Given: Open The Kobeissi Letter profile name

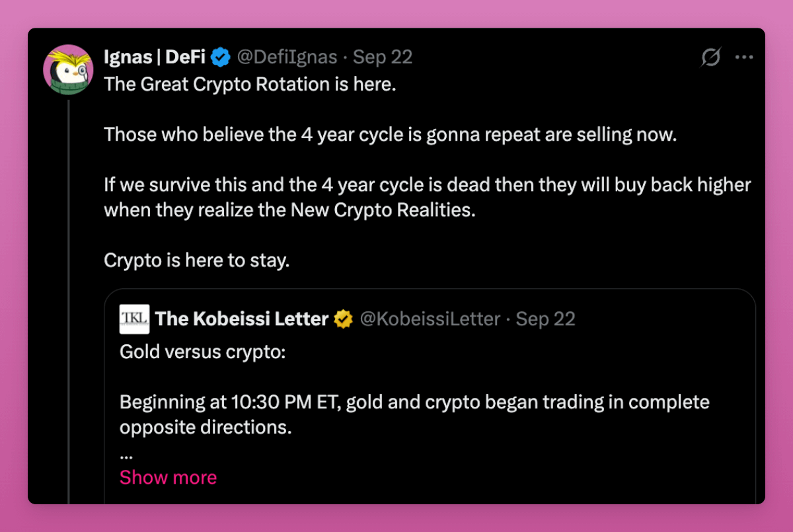Looking at the screenshot, I should (x=242, y=319).
